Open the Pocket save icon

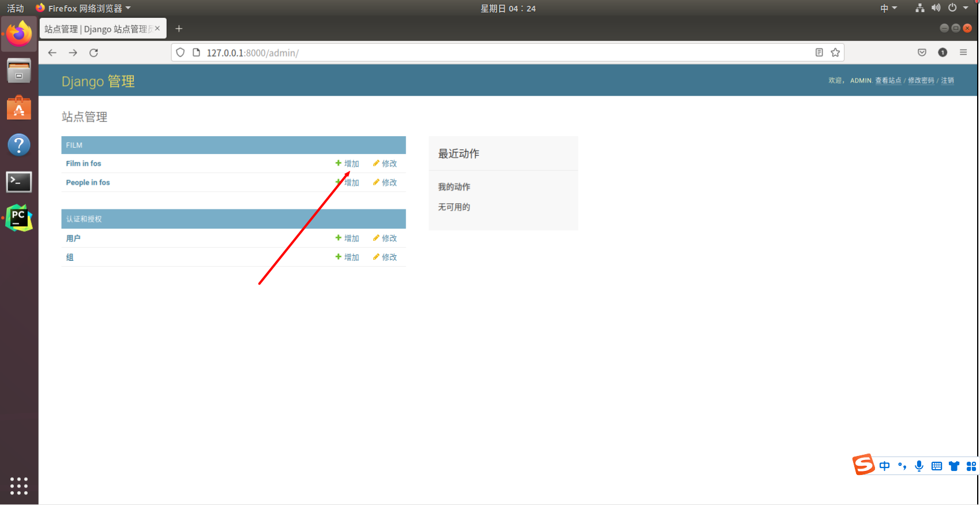point(922,53)
